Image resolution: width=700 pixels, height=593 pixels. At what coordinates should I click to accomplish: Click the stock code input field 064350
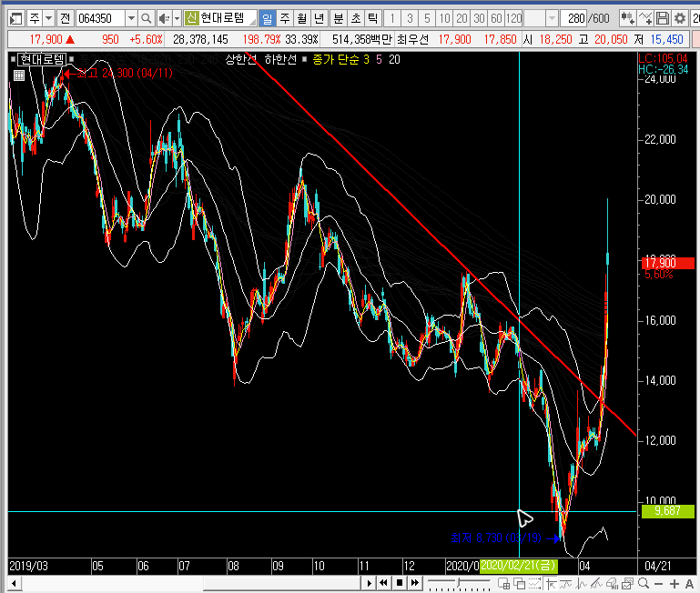101,19
